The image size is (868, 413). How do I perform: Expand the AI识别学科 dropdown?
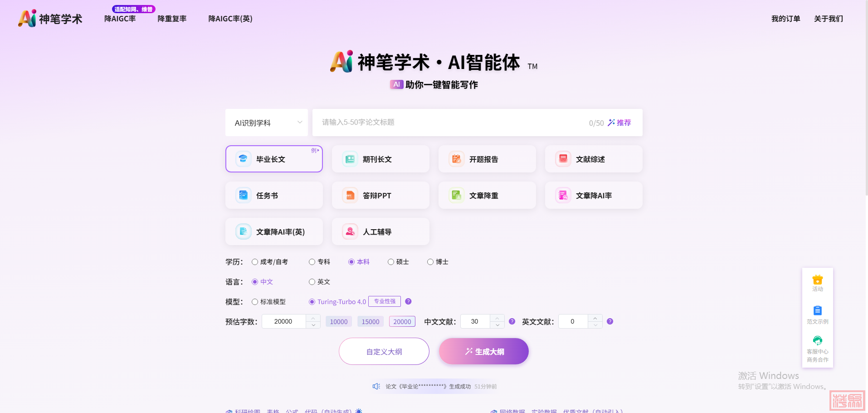tap(266, 123)
